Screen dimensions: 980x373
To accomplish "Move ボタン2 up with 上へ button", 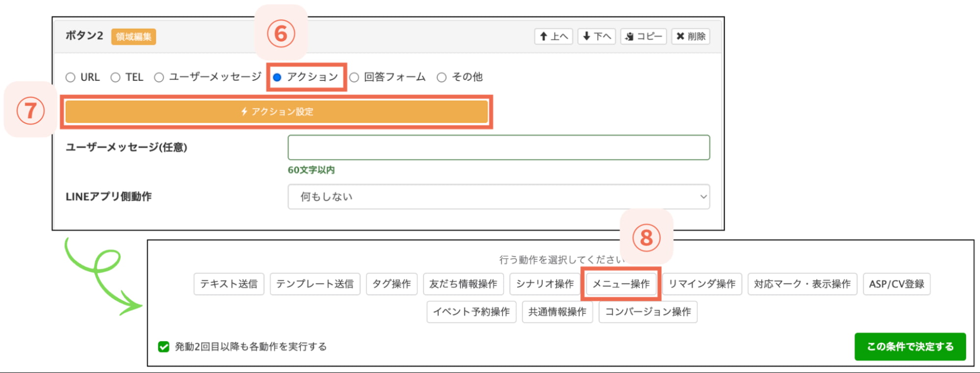I will [553, 36].
